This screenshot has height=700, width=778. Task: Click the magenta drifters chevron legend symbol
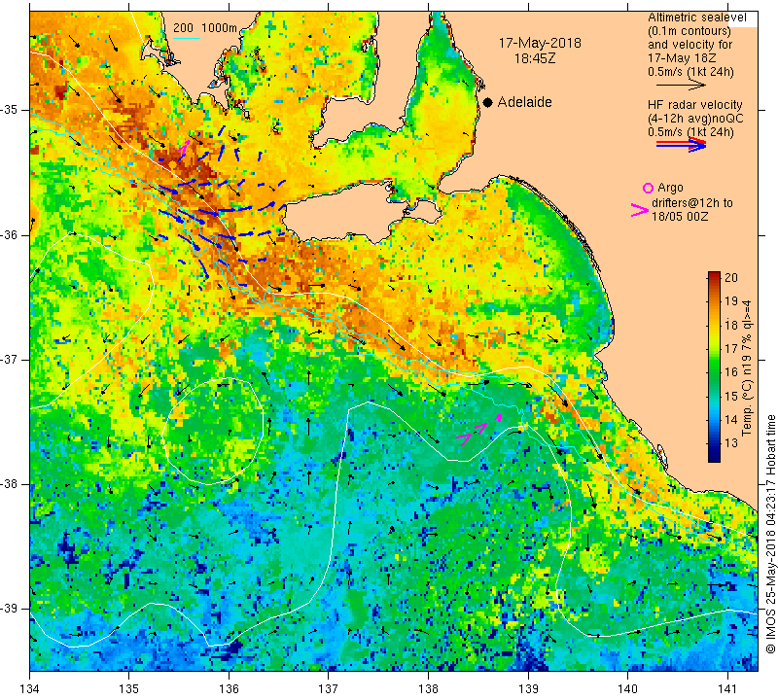tap(640, 210)
